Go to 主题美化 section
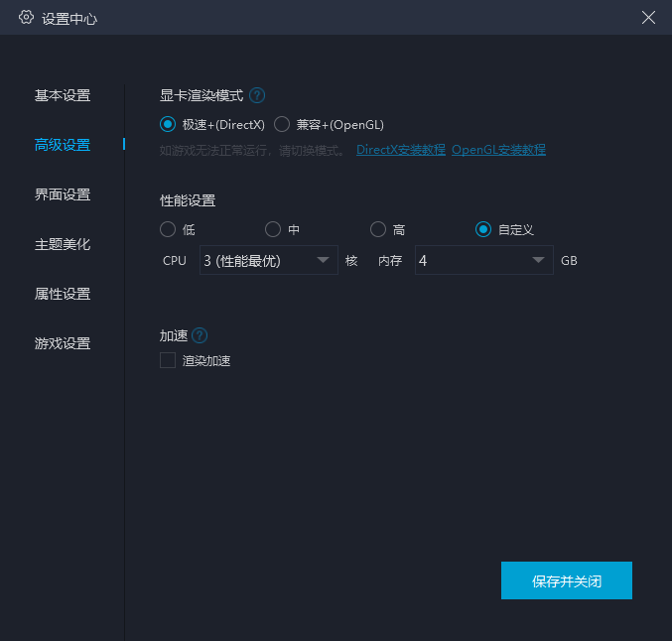The width and height of the screenshot is (672, 641). pos(63,244)
